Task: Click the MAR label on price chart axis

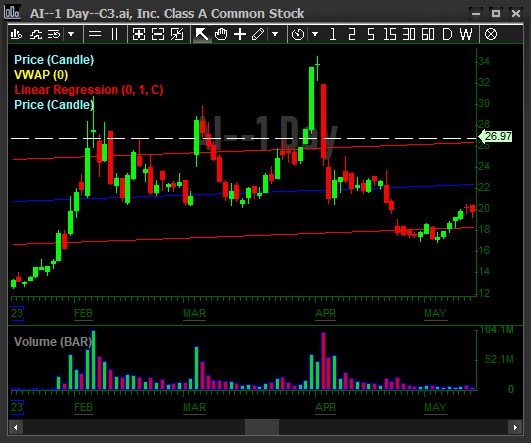Action: (x=194, y=313)
